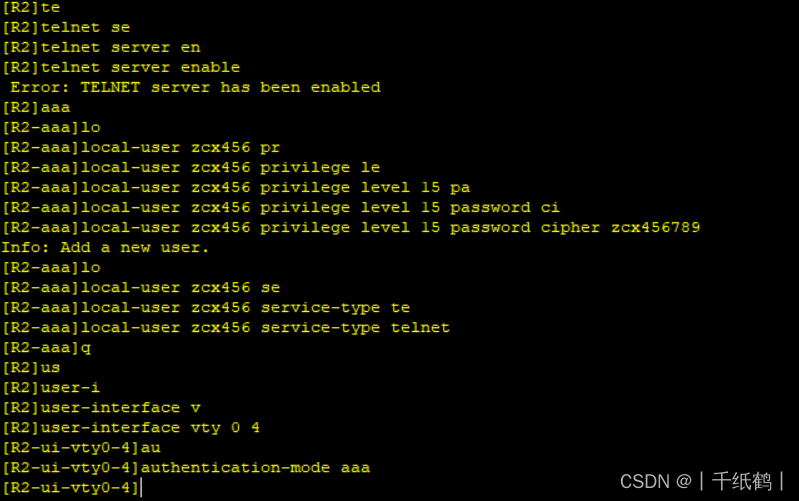Click the 'telnet server enable' command line

point(121,67)
